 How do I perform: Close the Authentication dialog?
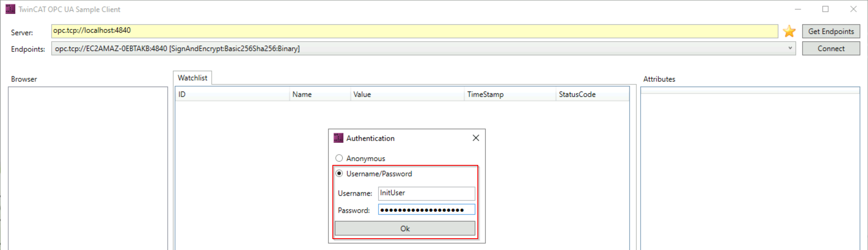[x=476, y=138]
